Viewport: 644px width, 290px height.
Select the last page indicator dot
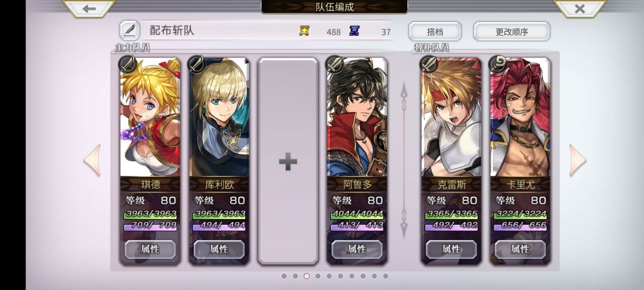coord(386,276)
